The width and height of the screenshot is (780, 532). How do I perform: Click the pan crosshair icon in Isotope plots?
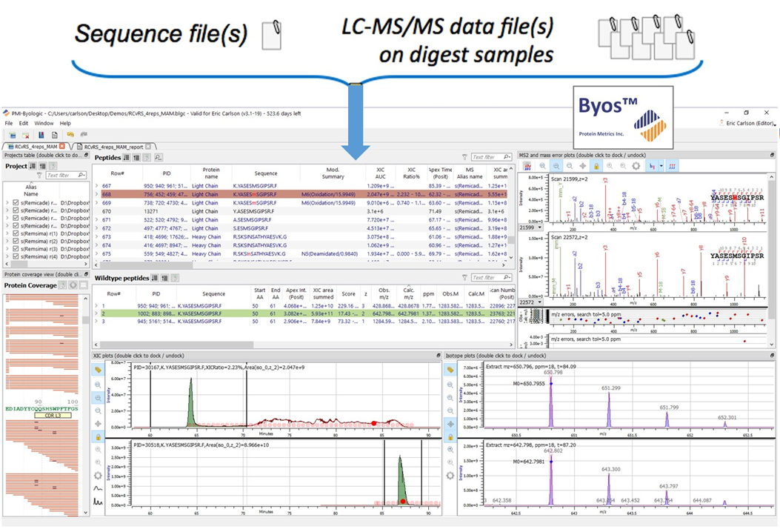450,423
